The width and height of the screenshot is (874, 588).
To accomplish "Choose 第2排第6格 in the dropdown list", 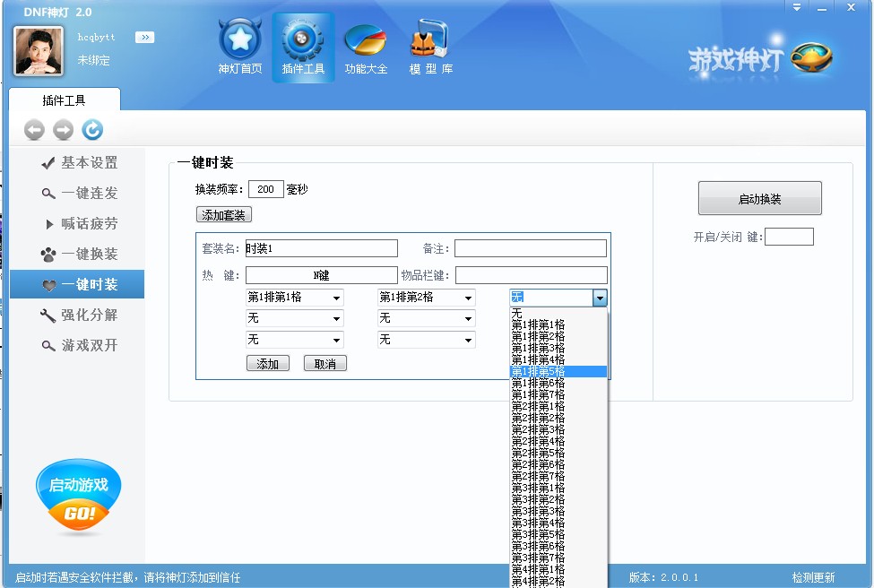I will 558,465.
